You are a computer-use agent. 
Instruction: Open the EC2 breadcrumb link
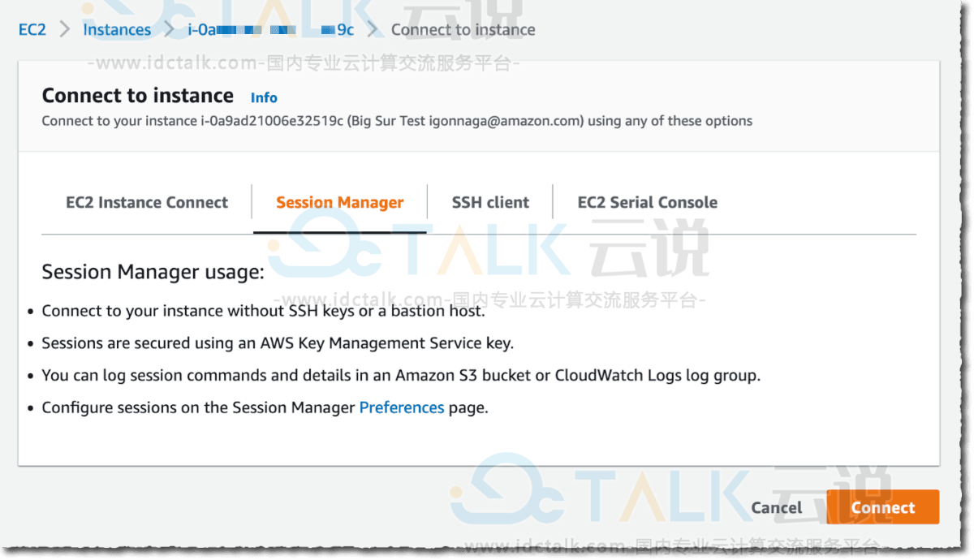[x=32, y=30]
